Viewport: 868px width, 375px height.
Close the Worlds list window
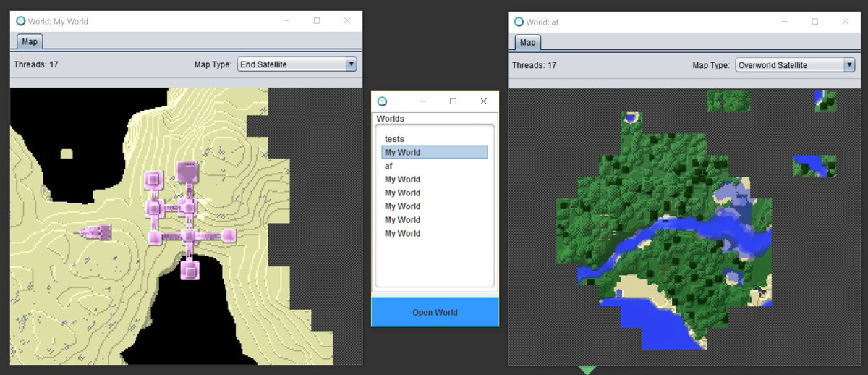click(484, 101)
